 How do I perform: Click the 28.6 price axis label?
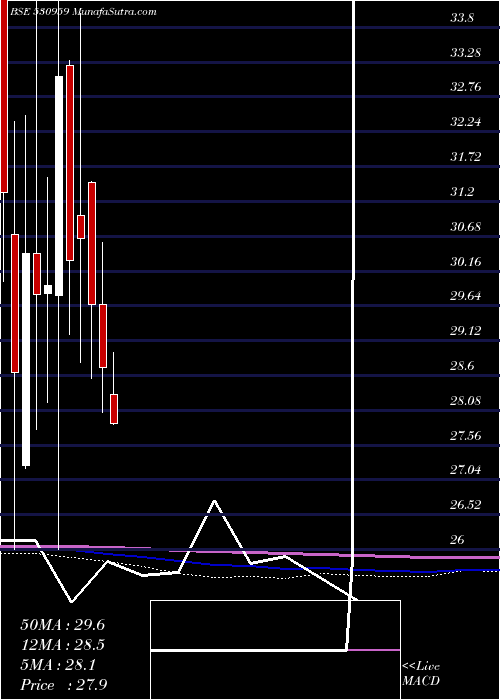pyautogui.click(x=463, y=366)
